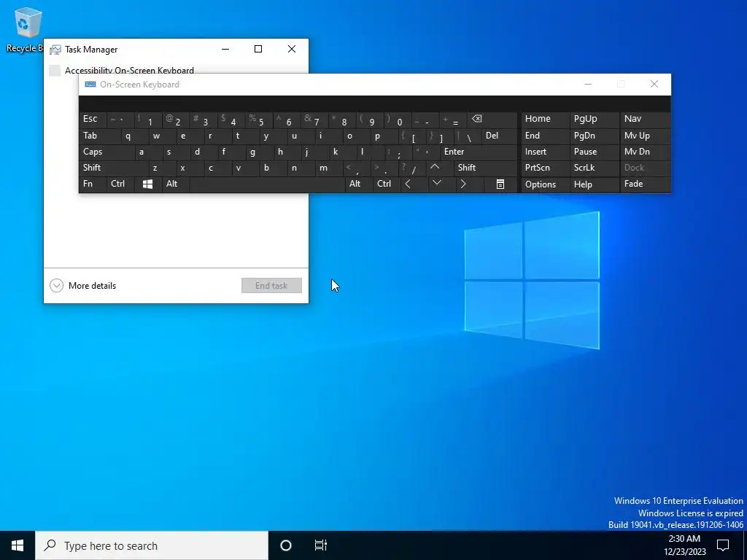Click the Fade key
The image size is (747, 560).
(645, 184)
